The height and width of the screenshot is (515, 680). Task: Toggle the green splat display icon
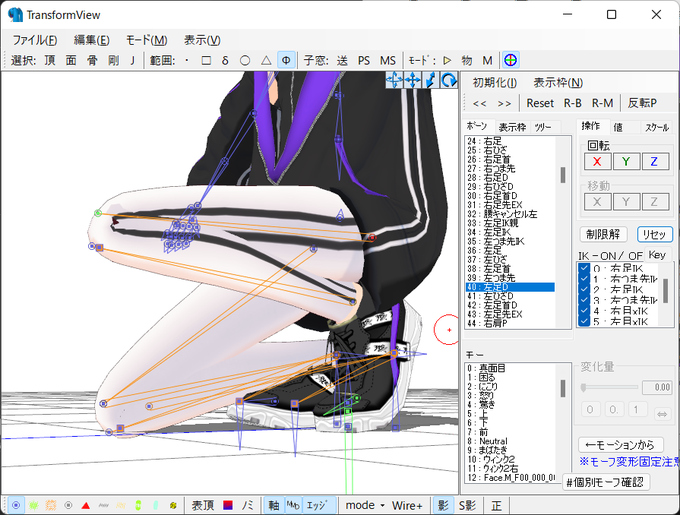pos(34,505)
